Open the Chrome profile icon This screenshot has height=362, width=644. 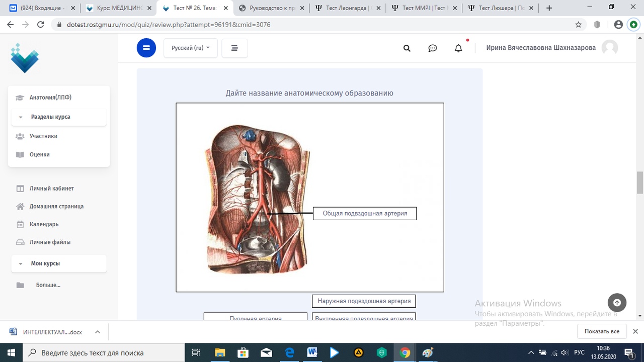(x=618, y=24)
